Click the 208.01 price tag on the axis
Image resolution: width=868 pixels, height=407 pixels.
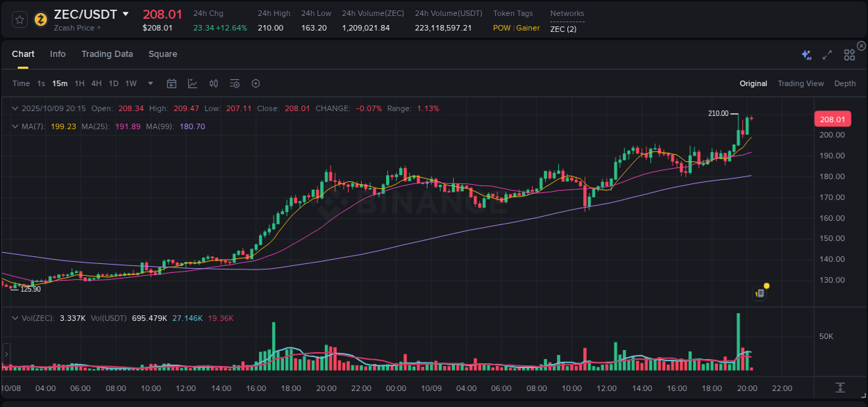click(x=832, y=119)
